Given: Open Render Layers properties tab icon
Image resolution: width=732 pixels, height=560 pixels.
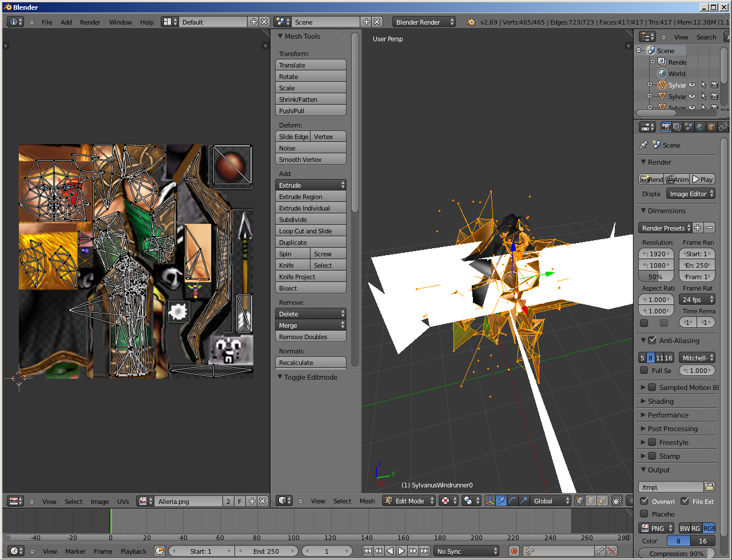Looking at the screenshot, I should (677, 127).
